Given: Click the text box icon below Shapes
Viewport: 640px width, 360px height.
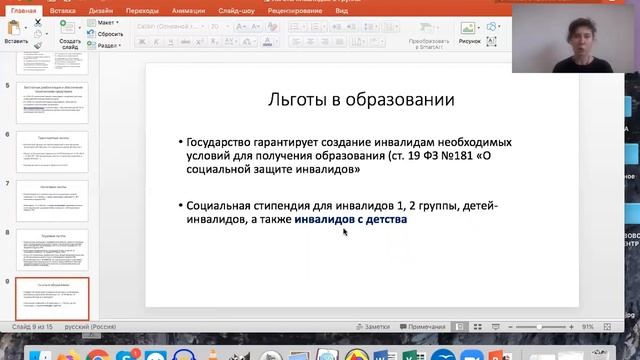Looking at the screenshot, I should (491, 41).
